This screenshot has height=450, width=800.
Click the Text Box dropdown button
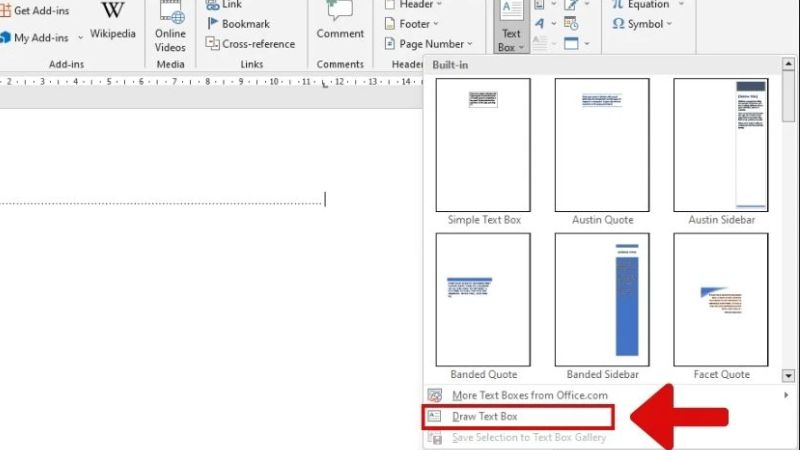[x=510, y=28]
